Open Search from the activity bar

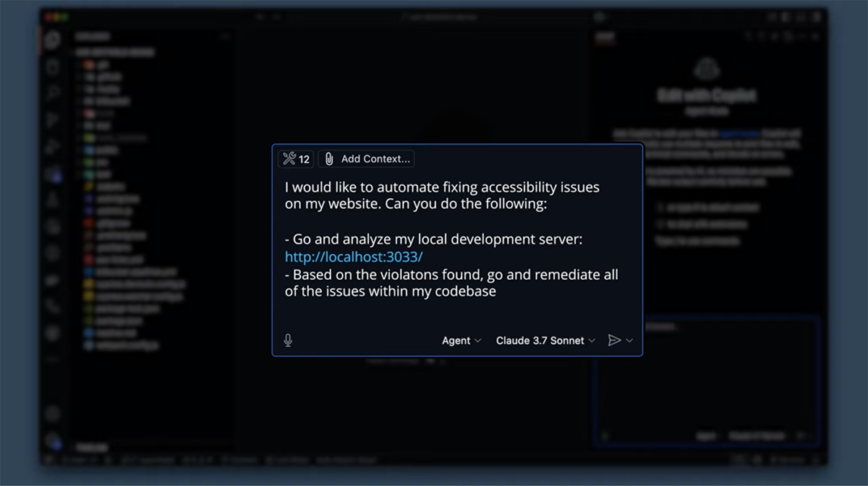(x=51, y=92)
